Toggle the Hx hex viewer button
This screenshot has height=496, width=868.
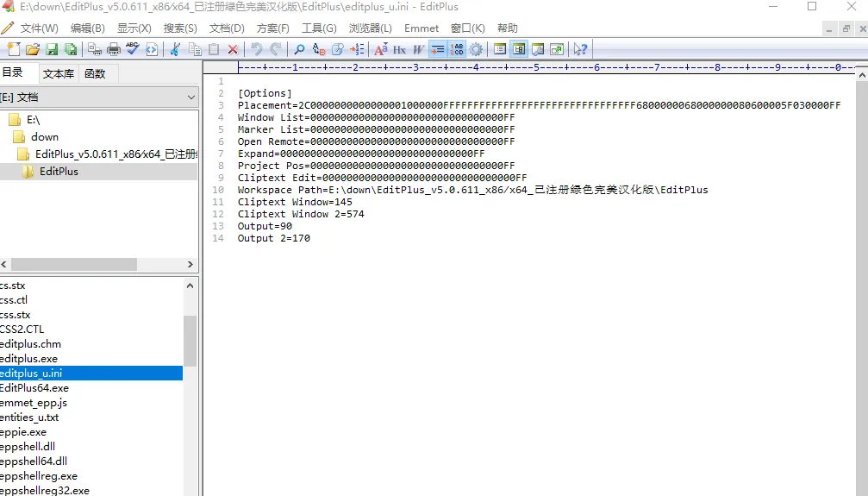pyautogui.click(x=400, y=50)
